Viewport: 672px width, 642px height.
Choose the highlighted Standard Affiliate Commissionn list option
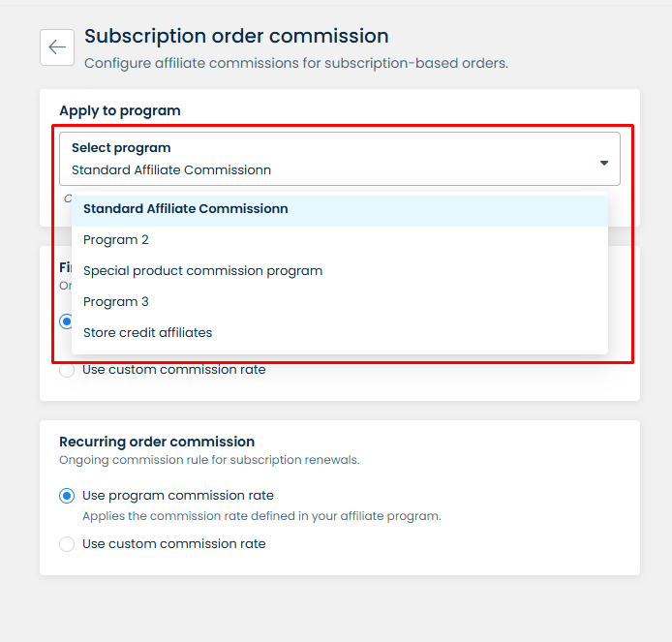click(x=186, y=209)
